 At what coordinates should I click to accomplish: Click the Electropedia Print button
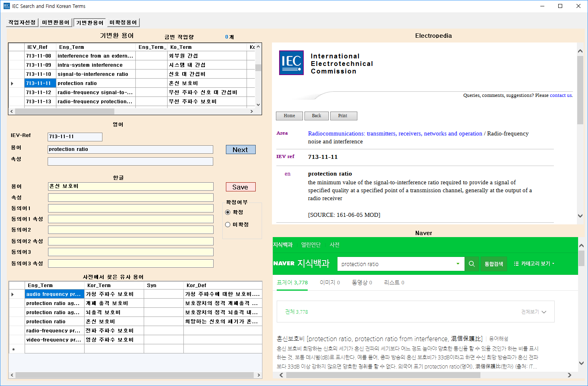344,116
